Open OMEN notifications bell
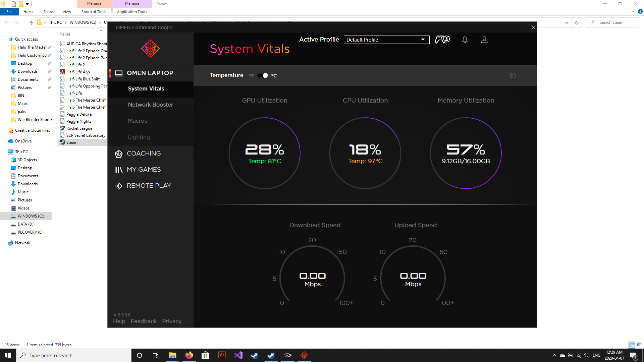 coord(465,40)
